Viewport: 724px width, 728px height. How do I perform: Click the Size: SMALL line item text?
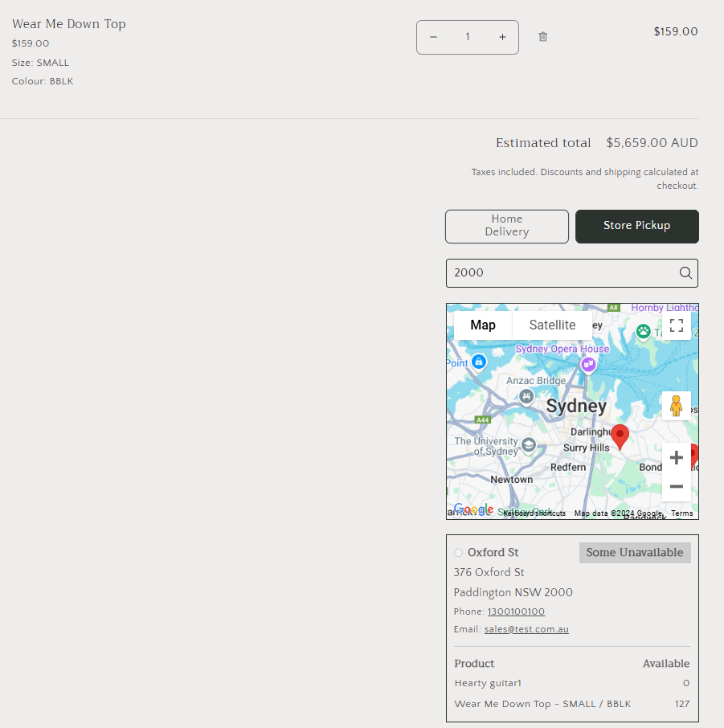pos(40,63)
